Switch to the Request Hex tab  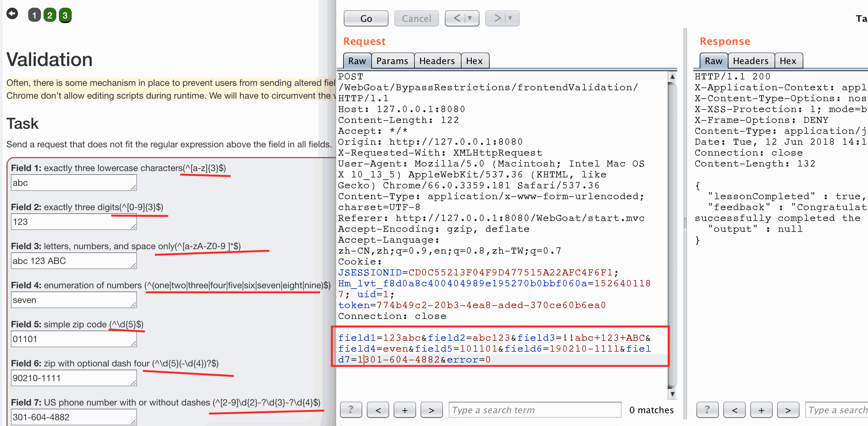[x=474, y=61]
